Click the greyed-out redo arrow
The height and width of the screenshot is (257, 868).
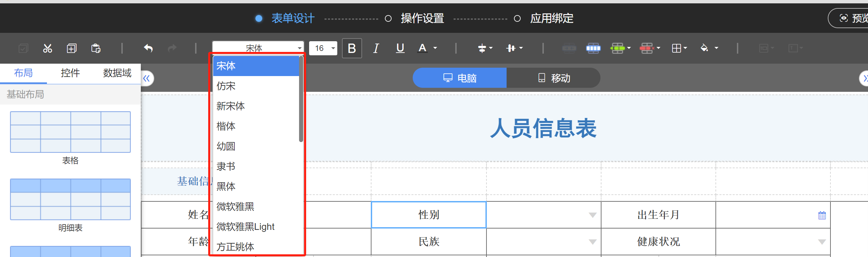click(x=172, y=49)
